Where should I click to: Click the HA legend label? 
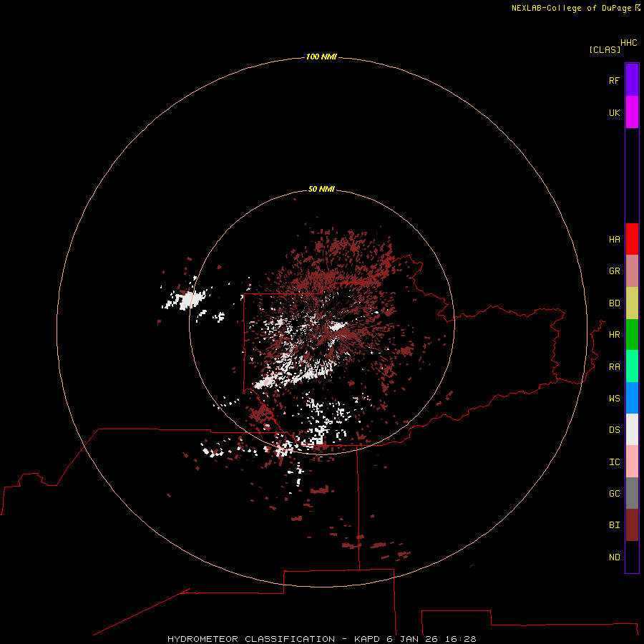click(x=614, y=240)
